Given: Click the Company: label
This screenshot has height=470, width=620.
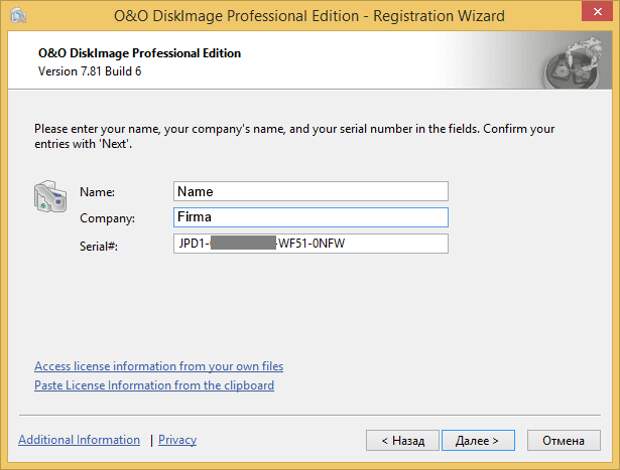Looking at the screenshot, I should click(107, 218).
